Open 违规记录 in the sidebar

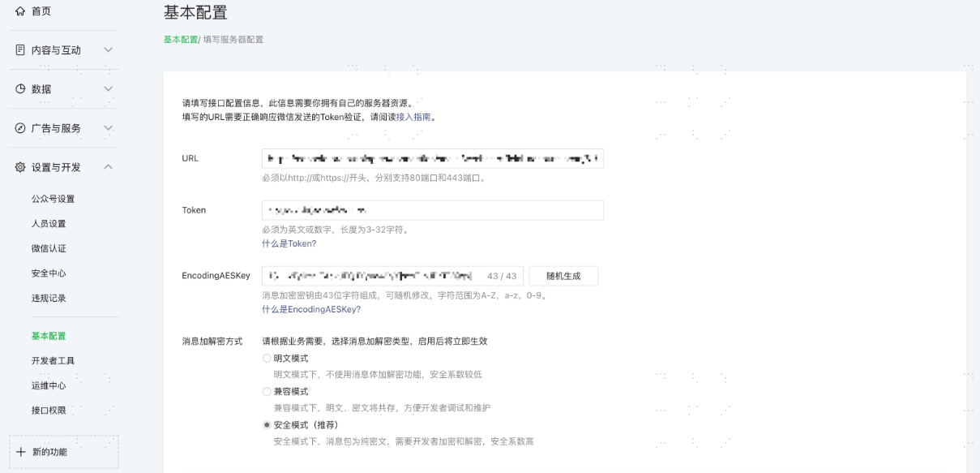[49, 298]
